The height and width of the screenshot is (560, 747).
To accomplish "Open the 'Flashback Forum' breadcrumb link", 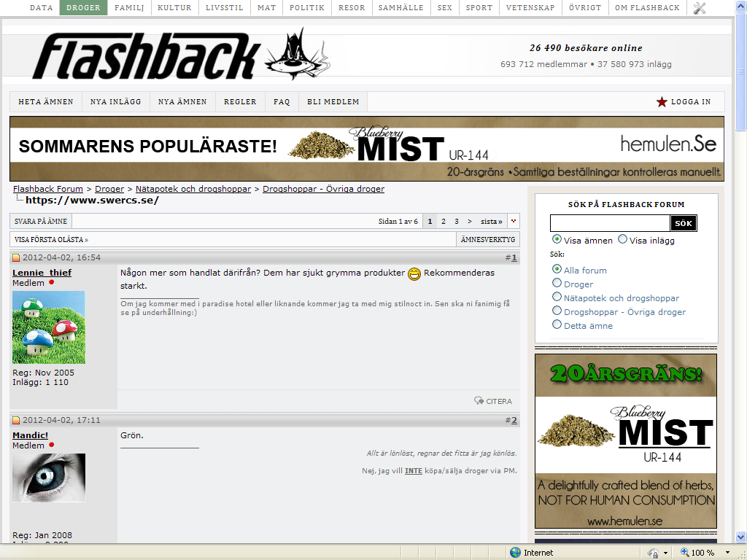I will point(48,189).
